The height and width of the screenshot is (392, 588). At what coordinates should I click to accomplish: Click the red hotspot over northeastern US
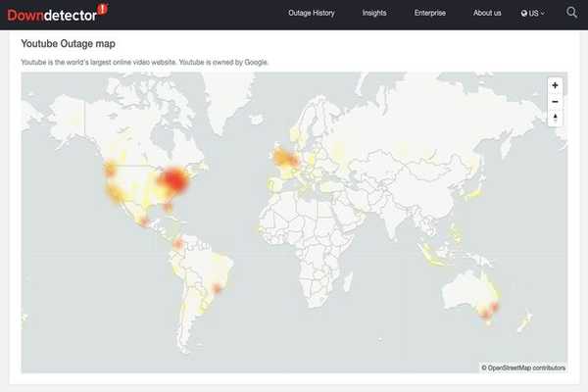click(173, 180)
